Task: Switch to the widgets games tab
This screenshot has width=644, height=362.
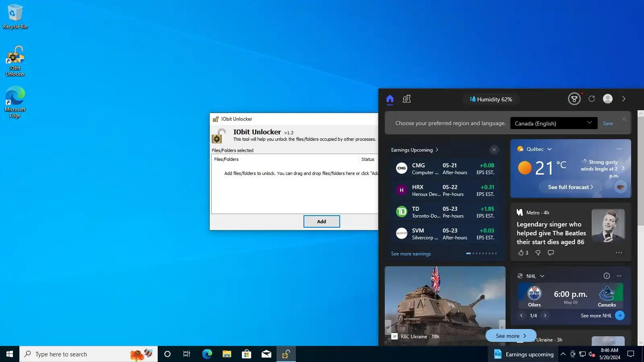Action: pos(407,99)
